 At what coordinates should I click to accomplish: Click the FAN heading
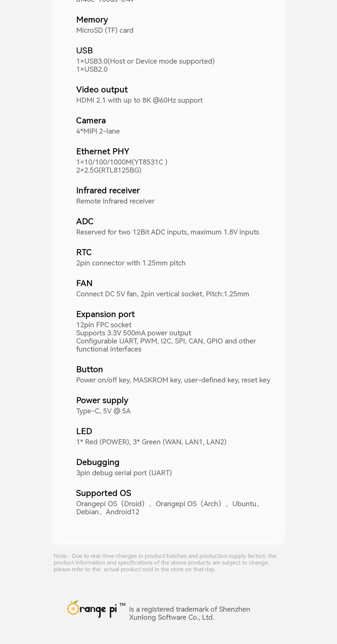[x=84, y=283]
